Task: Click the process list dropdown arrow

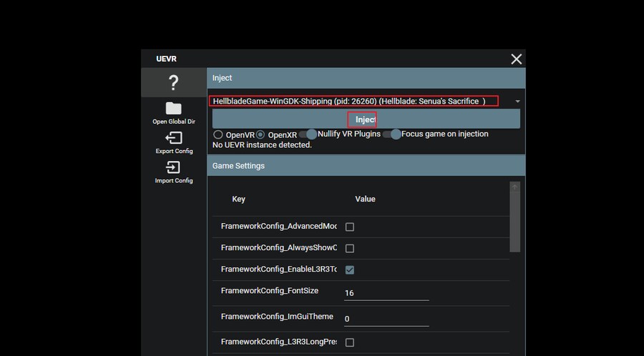Action: point(517,102)
